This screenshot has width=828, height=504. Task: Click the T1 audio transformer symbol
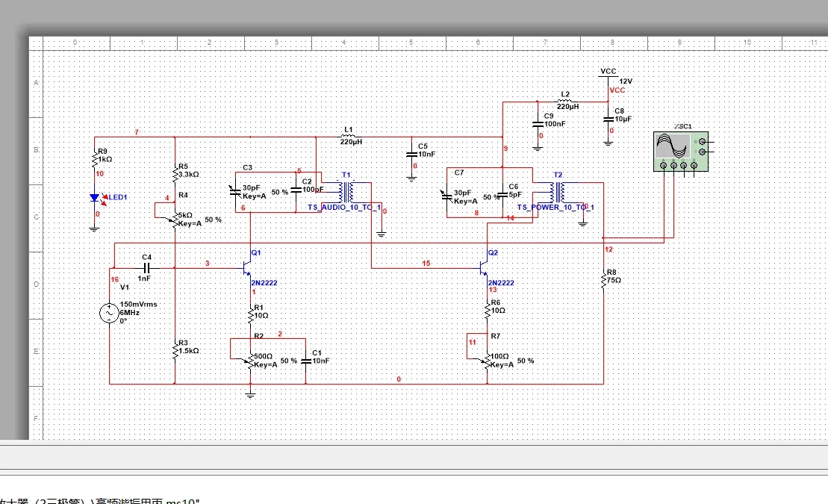tap(346, 193)
